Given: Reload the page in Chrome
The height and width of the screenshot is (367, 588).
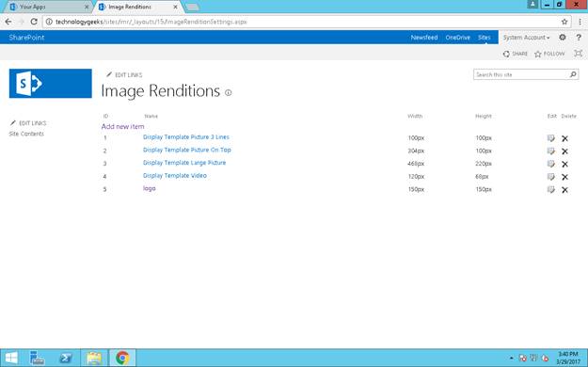Looking at the screenshot, I should 34,22.
